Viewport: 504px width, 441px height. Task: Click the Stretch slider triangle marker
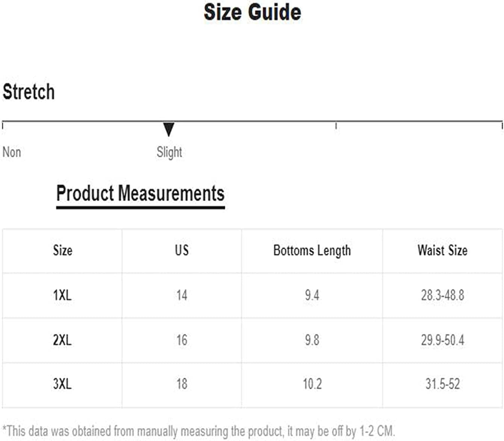[x=169, y=129]
